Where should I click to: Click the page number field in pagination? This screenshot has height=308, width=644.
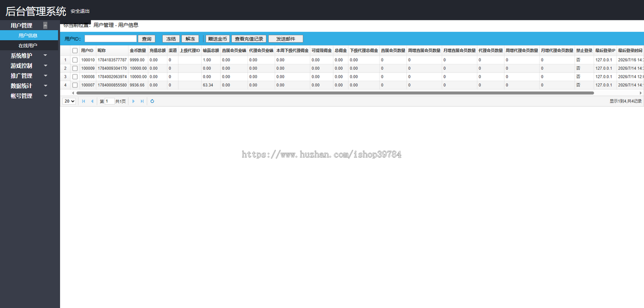108,101
